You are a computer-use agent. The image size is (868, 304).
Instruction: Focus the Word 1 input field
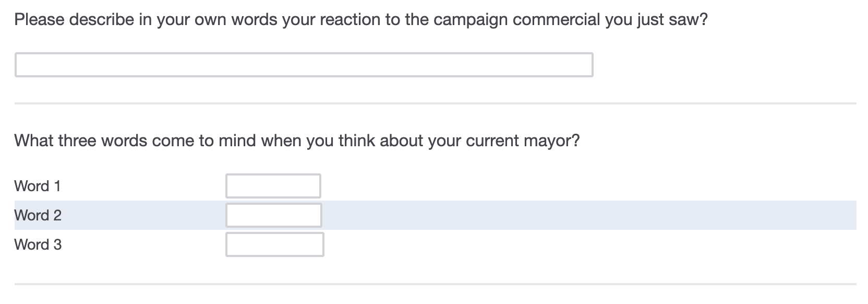click(x=273, y=186)
